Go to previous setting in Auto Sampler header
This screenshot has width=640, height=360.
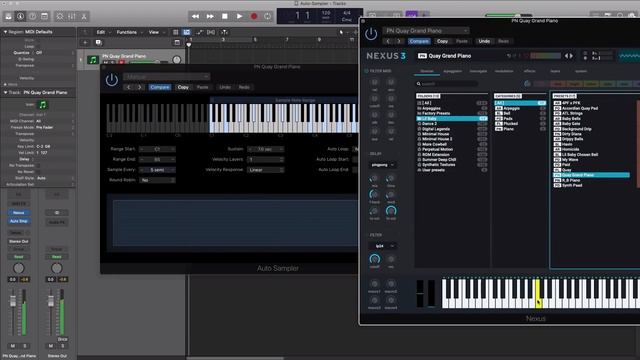[x=129, y=87]
